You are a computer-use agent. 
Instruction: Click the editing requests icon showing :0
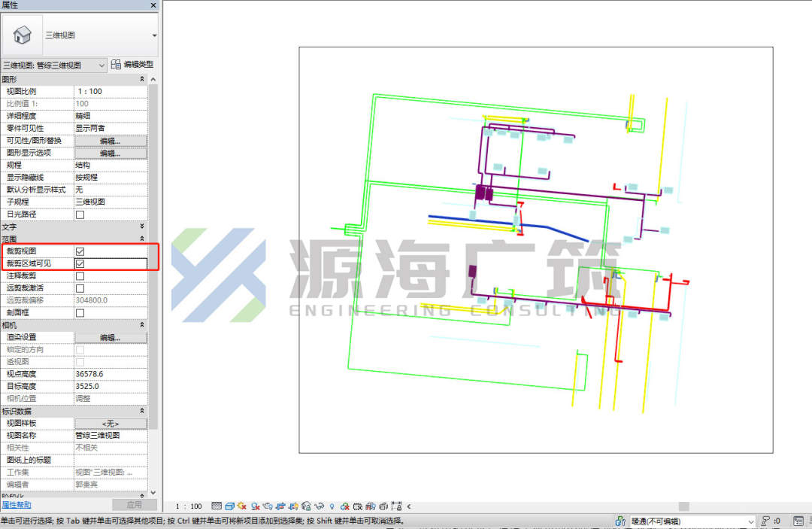pos(771,521)
